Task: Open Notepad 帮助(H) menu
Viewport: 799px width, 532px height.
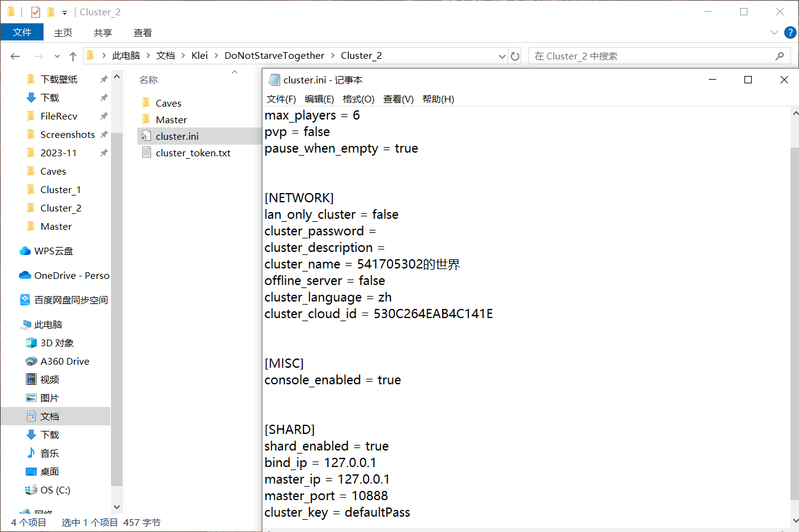Action: 438,99
